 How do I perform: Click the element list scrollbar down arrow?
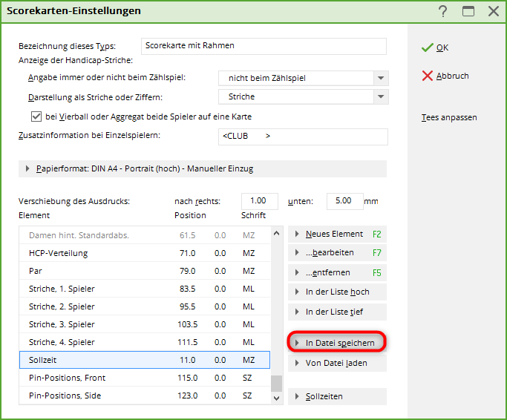[277, 398]
